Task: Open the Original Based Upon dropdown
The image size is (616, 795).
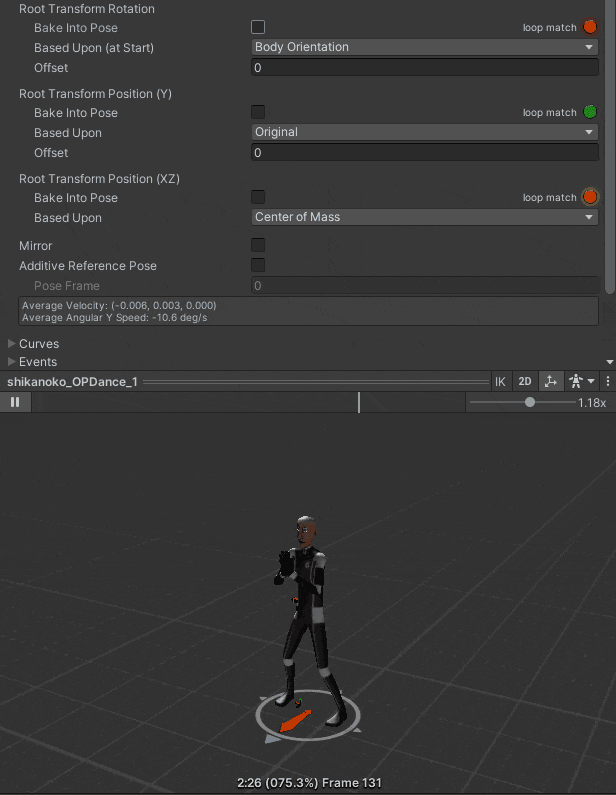Action: click(x=425, y=132)
